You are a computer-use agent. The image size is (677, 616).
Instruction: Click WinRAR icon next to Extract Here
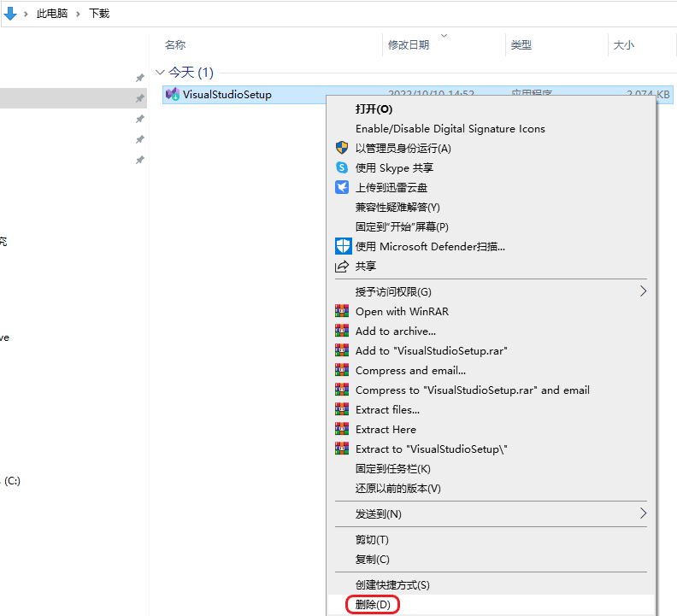tap(342, 429)
